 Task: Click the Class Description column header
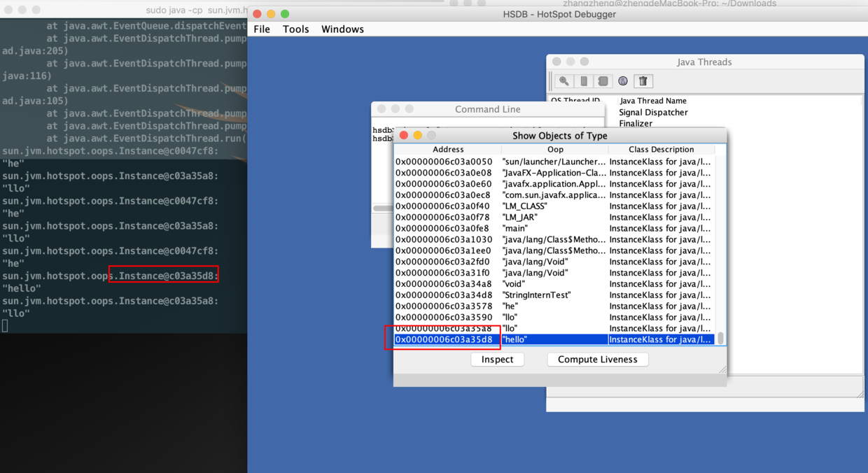661,149
